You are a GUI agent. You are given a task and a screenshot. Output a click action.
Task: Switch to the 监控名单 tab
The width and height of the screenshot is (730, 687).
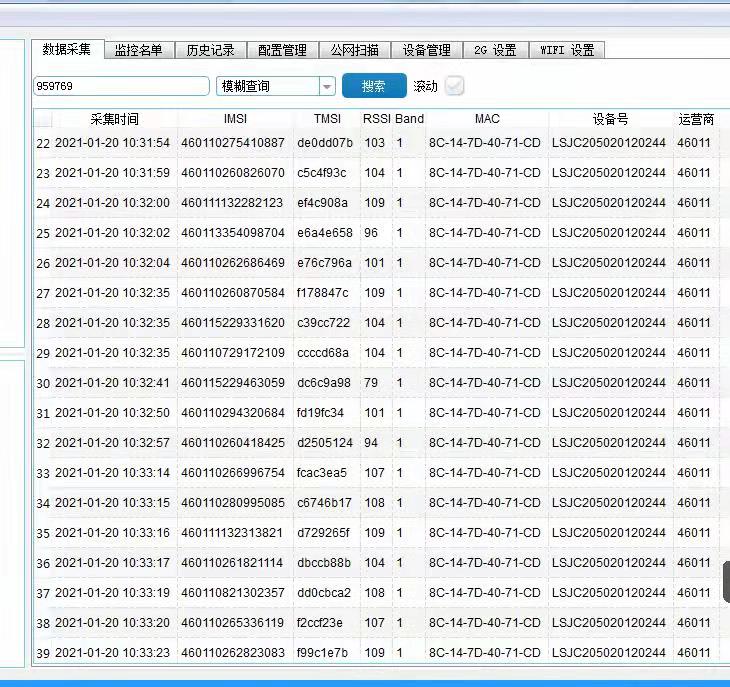pos(138,50)
